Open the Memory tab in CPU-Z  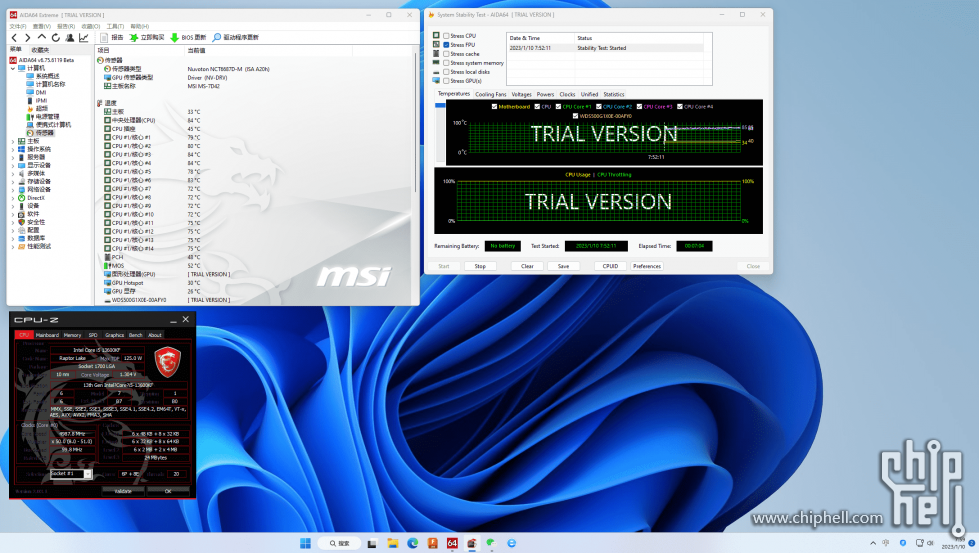click(x=72, y=335)
